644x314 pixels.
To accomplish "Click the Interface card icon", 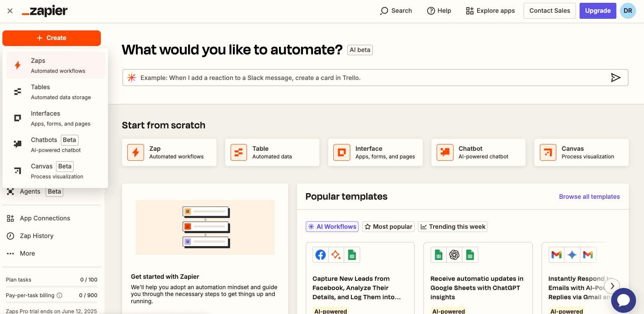I will point(341,152).
